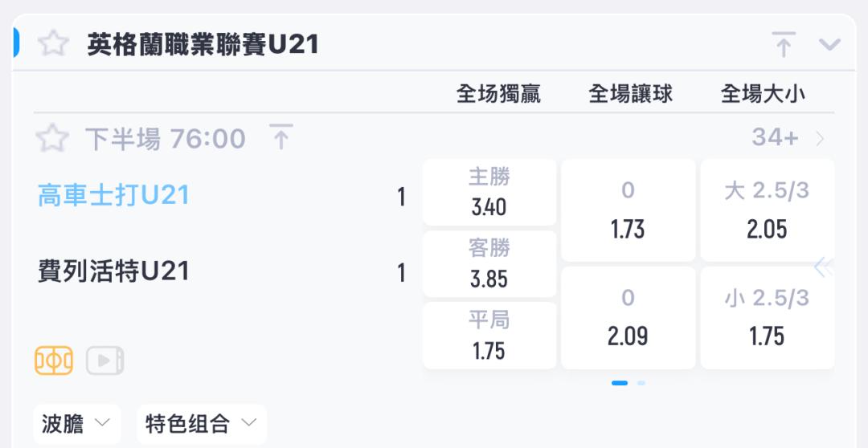The width and height of the screenshot is (868, 448).
Task: Star the 下半場 76:00 match
Action: (x=52, y=138)
